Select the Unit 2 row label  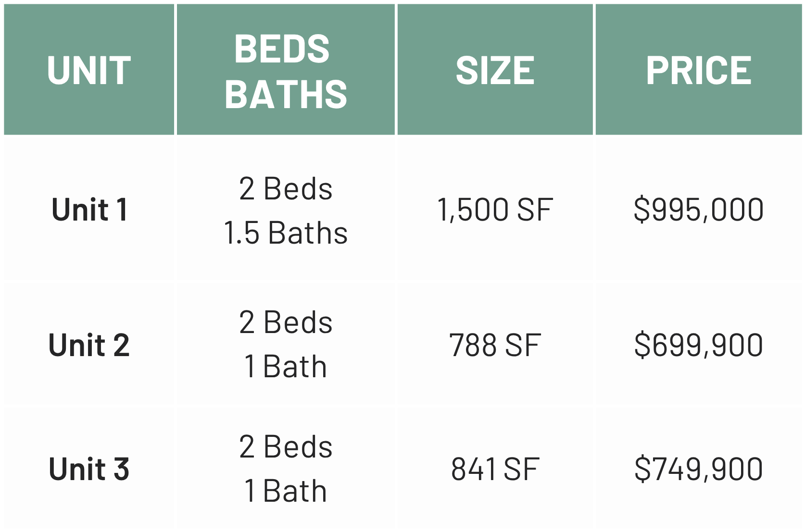tap(89, 345)
